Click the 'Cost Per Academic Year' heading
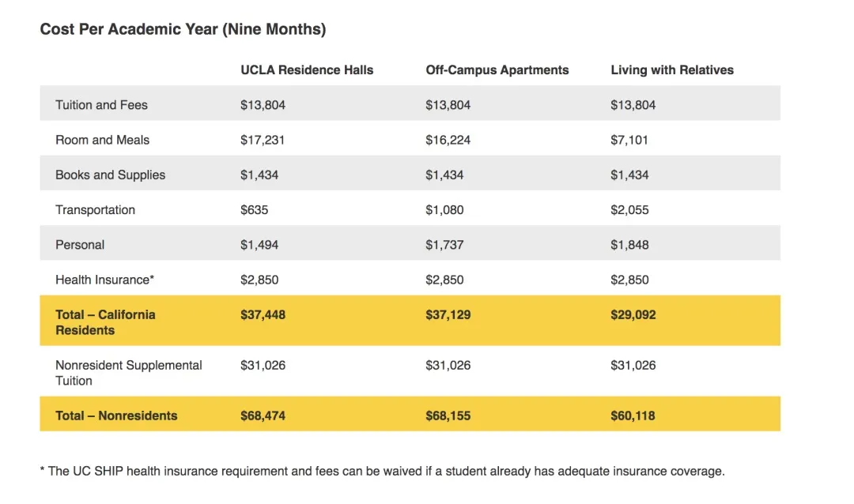Screen dimensions: 854x504 183,30
